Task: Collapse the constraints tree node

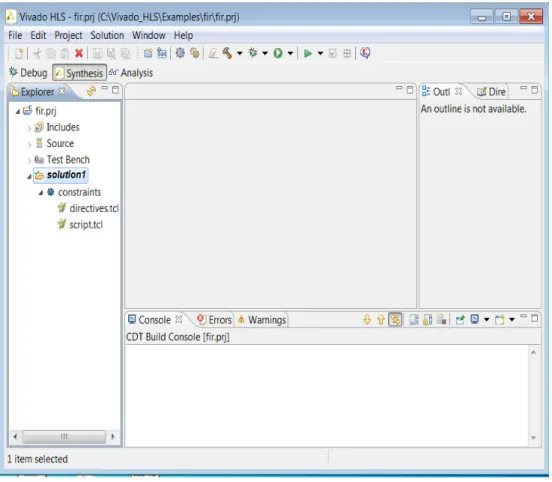Action: [x=41, y=193]
